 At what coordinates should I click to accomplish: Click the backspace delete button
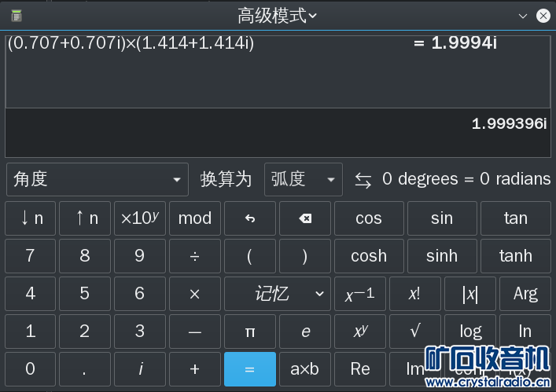coord(305,218)
